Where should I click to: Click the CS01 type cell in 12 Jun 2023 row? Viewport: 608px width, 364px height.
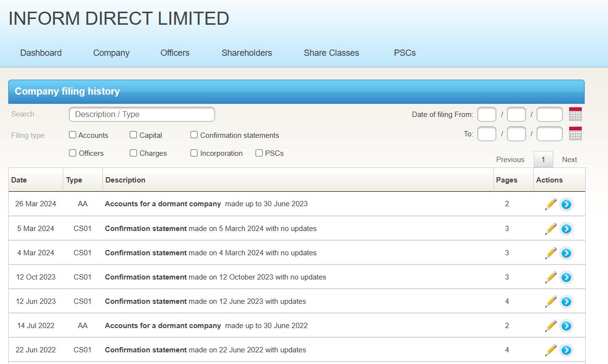(83, 301)
